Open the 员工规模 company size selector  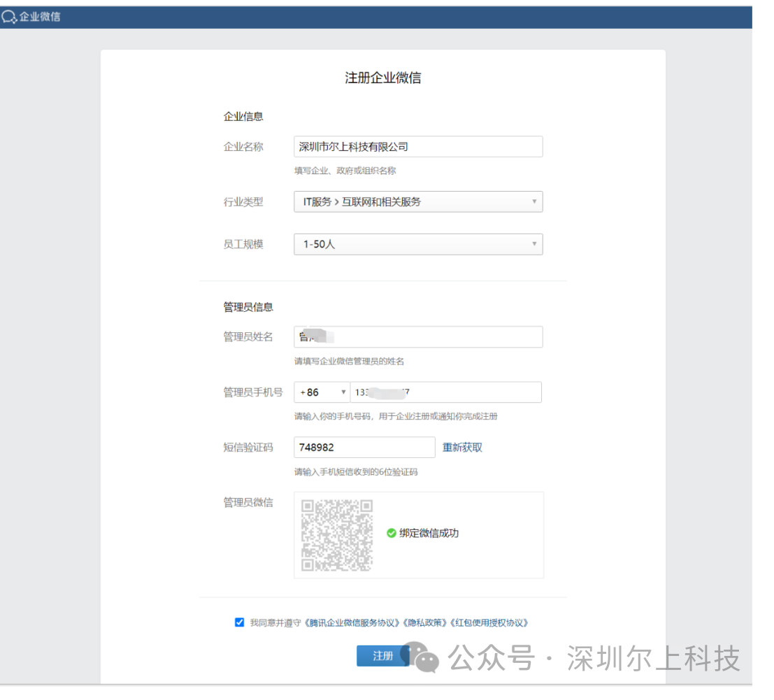[x=418, y=244]
